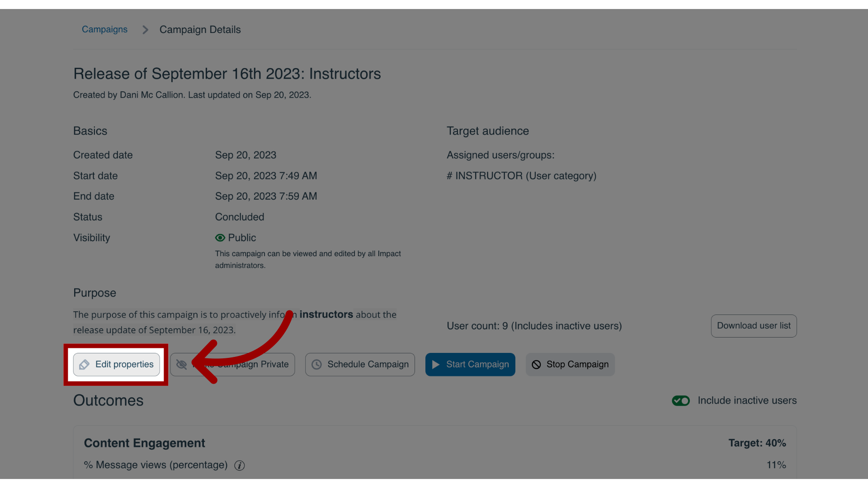This screenshot has width=868, height=488.
Task: Toggle Include inactive users switch
Action: coord(681,400)
